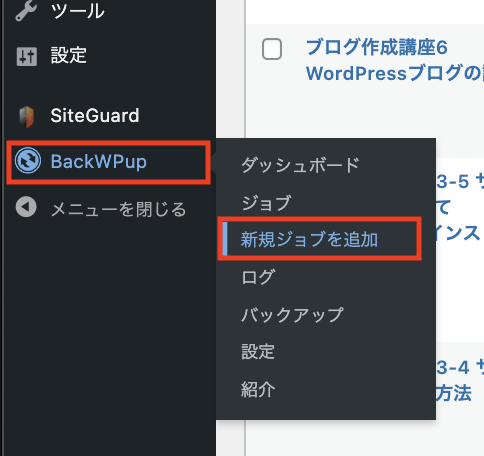Open the BackWPup menu item

click(x=98, y=162)
